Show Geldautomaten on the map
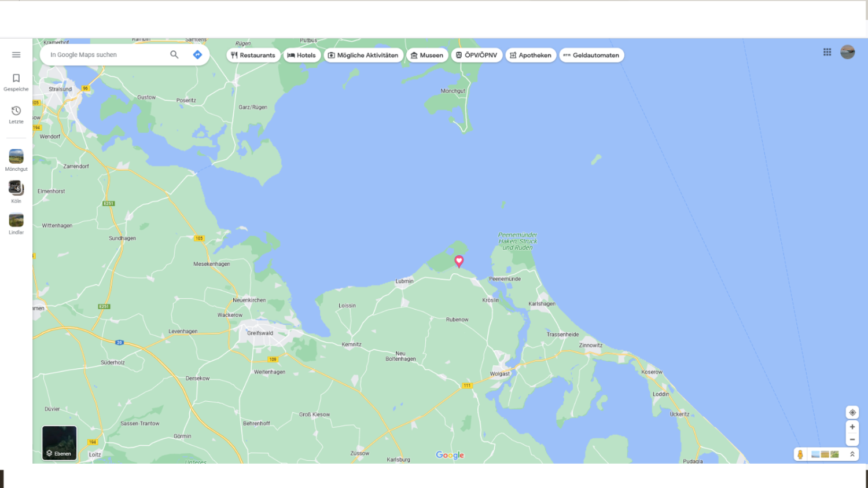 click(591, 56)
